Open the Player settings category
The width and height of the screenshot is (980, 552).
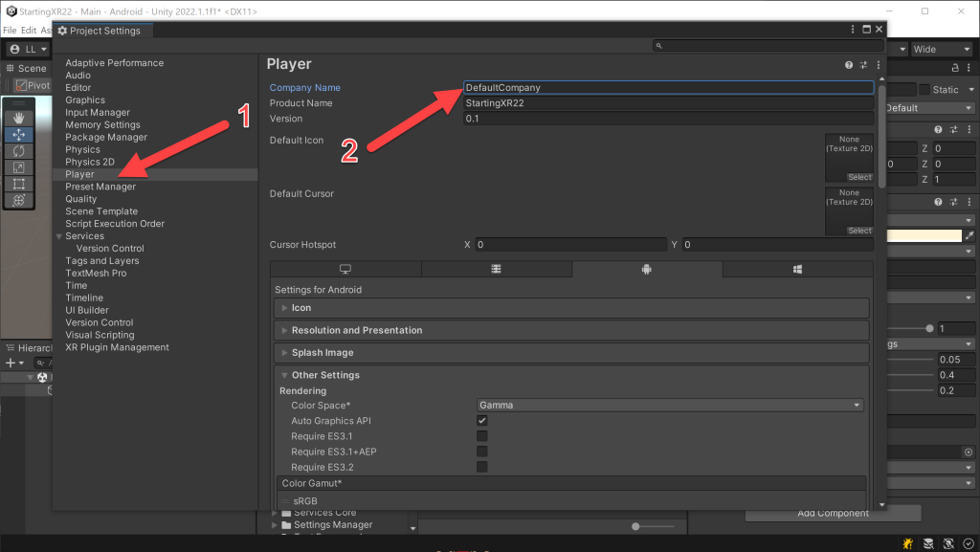tap(79, 174)
